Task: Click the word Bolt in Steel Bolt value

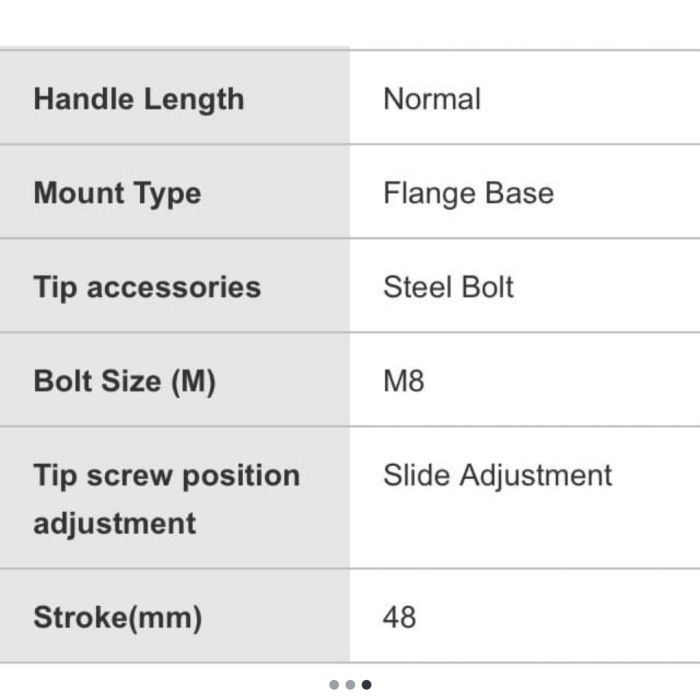Action: point(488,287)
